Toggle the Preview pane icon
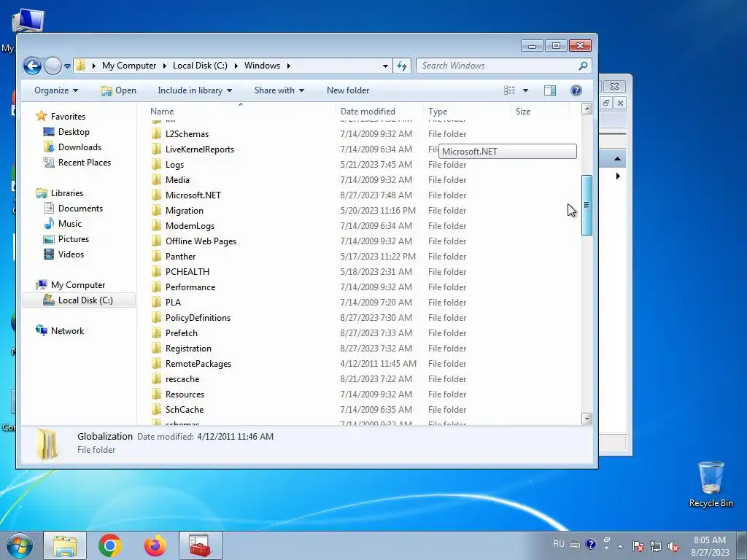747x560 pixels. tap(550, 90)
